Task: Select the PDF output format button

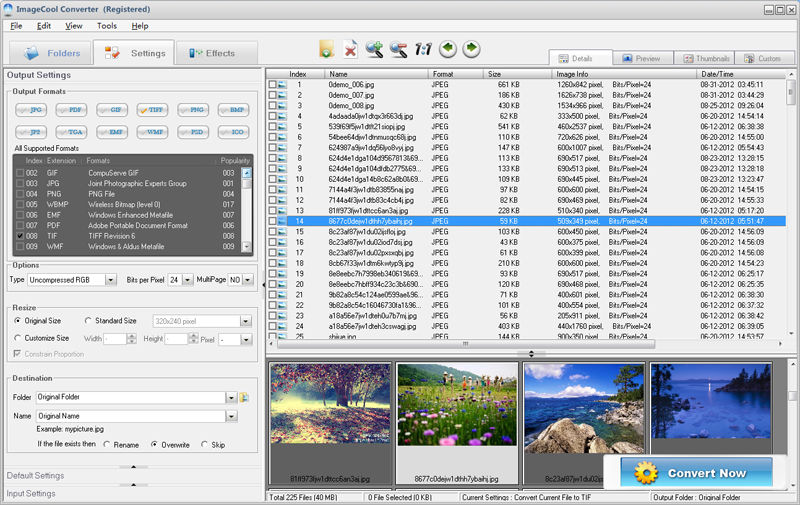Action: tap(73, 109)
